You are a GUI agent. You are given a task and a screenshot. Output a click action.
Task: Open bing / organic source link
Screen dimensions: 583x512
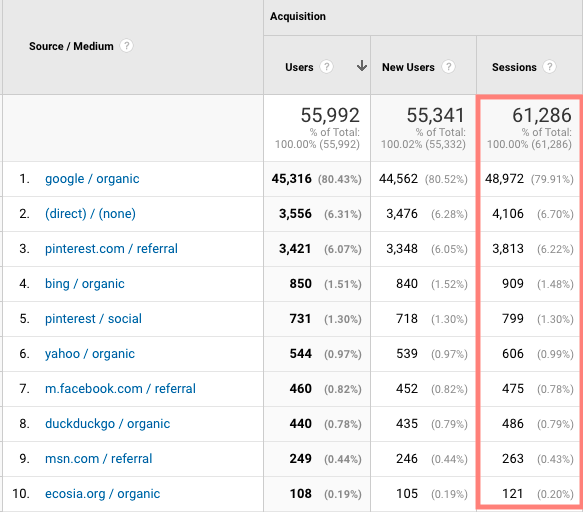(85, 284)
